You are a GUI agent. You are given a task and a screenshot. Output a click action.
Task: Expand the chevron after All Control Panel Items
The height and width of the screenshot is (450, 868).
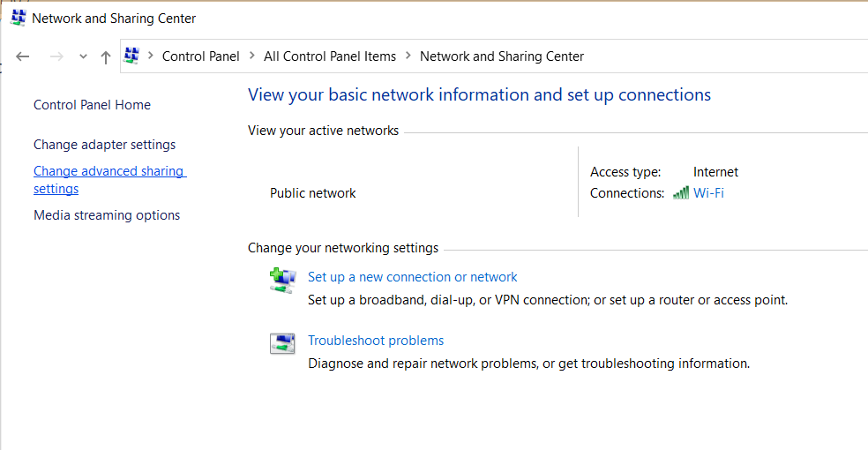408,56
